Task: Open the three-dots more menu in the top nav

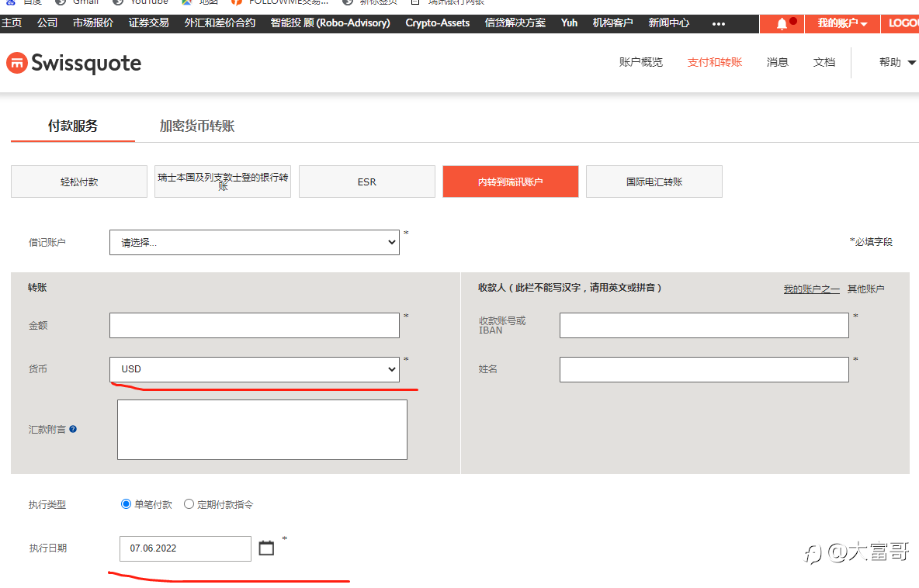Action: click(719, 24)
